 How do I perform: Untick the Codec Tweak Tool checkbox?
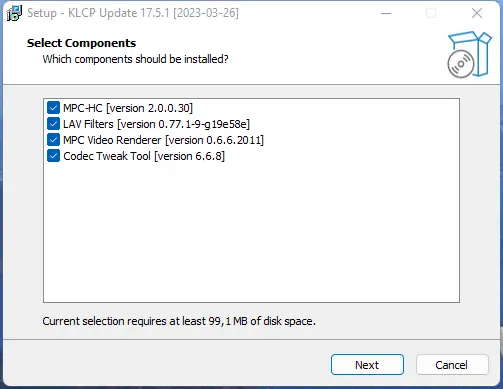[x=53, y=156]
